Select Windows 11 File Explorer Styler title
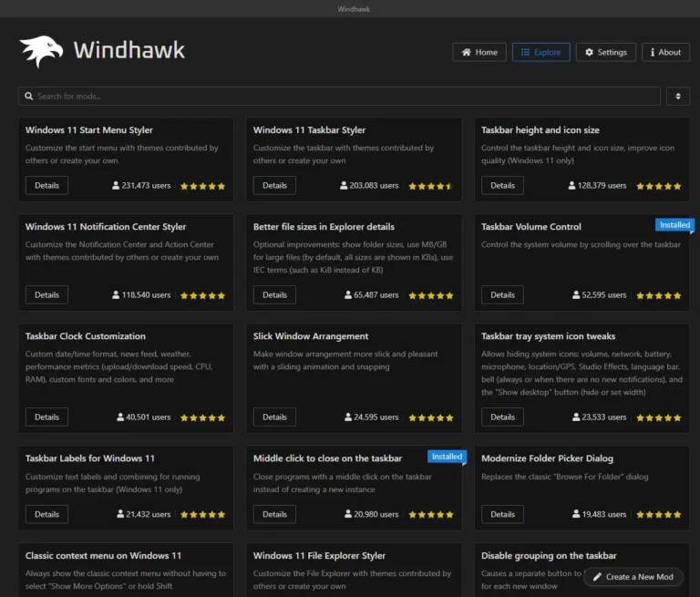Viewport: 700px width, 597px height. coord(319,555)
